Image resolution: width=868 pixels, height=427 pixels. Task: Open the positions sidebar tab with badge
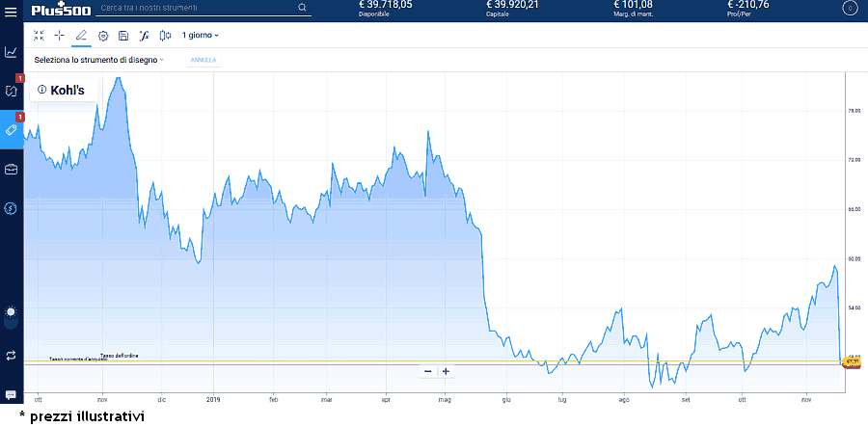(11, 91)
